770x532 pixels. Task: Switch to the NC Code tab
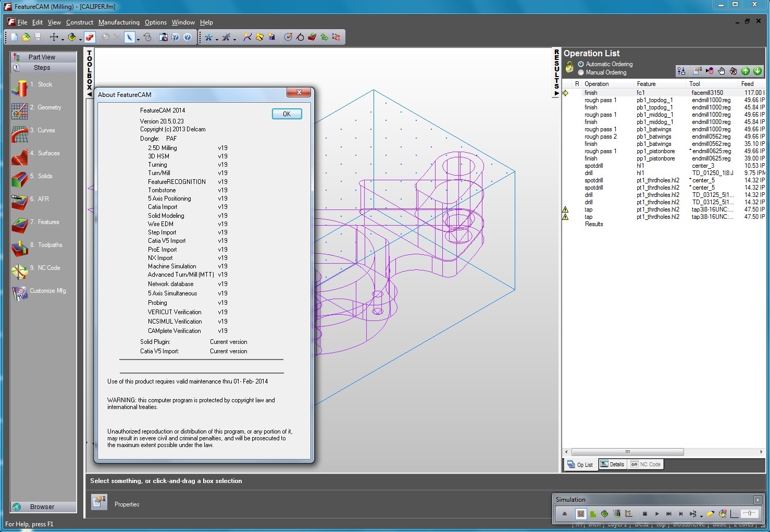coord(646,464)
